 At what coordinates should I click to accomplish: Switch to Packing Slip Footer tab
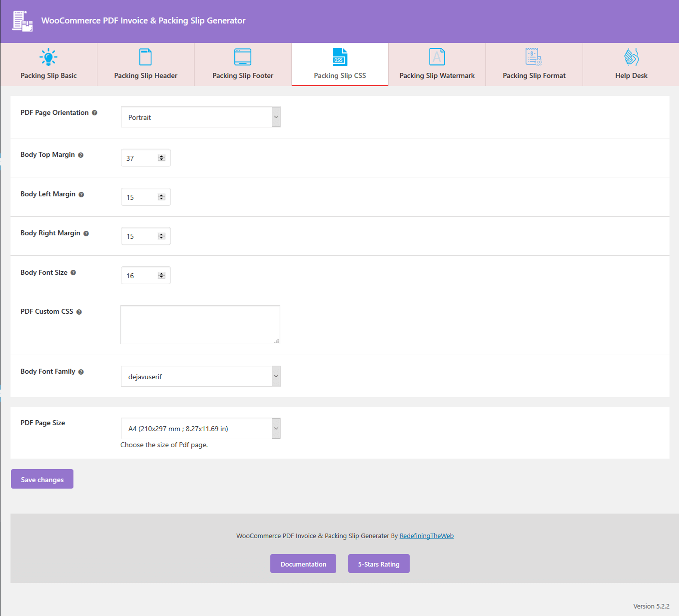[243, 64]
